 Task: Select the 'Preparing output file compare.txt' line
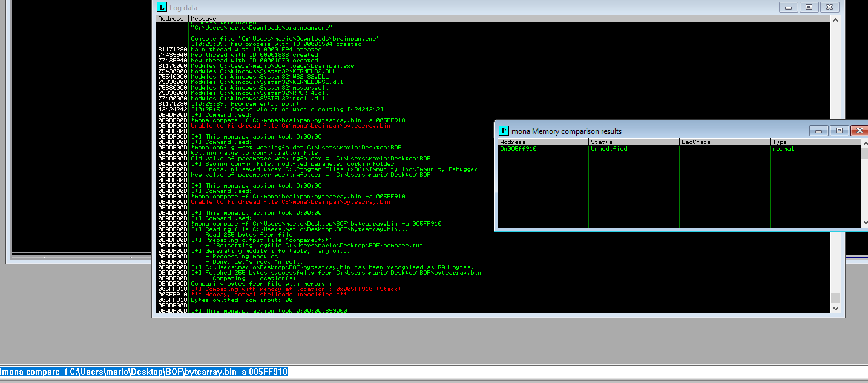coord(261,240)
